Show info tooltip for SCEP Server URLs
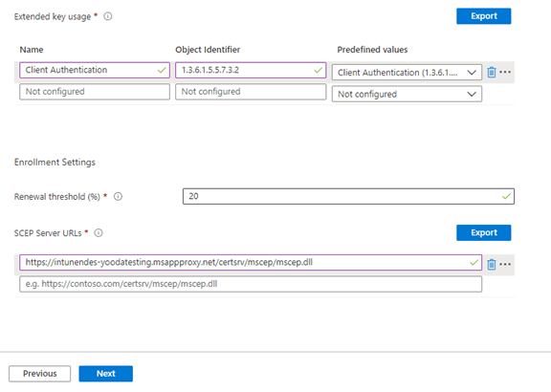 [99, 233]
